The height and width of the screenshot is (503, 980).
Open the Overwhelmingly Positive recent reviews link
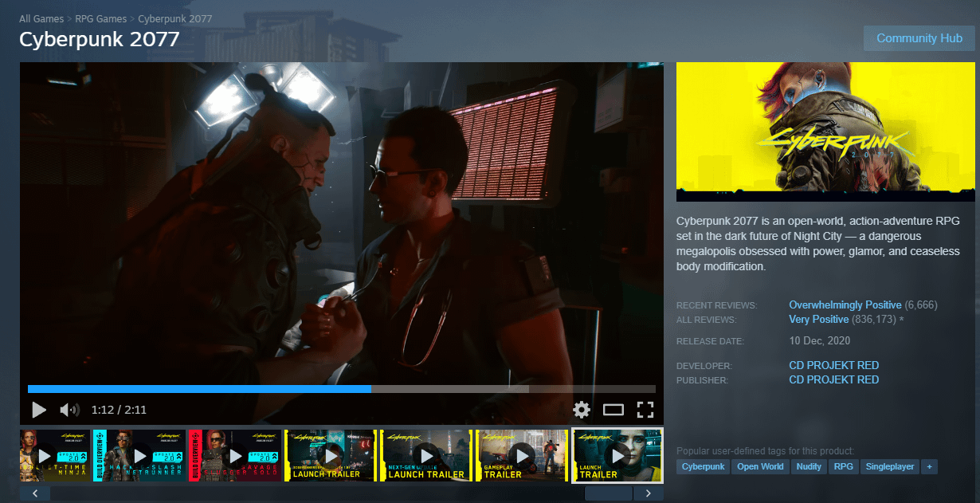point(845,305)
